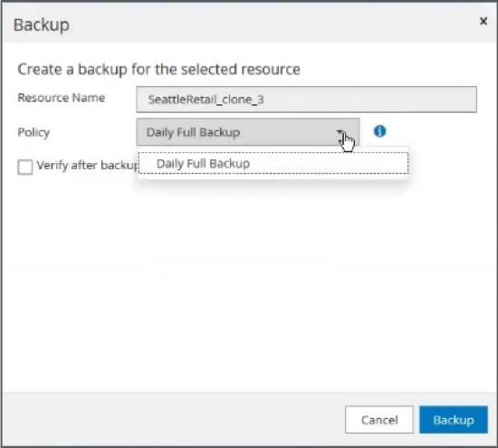Click the 'Backup' dialog title text
This screenshot has width=498, height=448.
coord(42,24)
